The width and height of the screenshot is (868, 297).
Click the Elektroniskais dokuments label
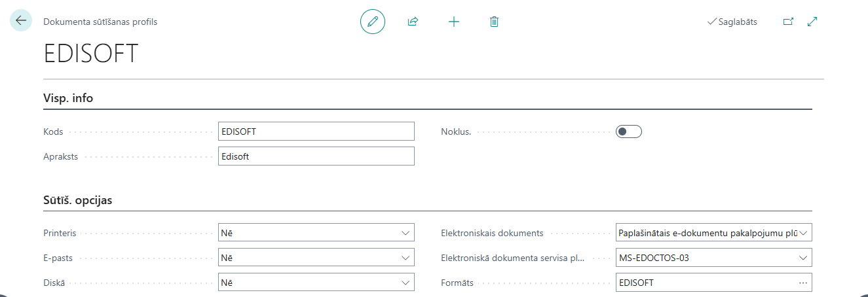[x=492, y=233]
